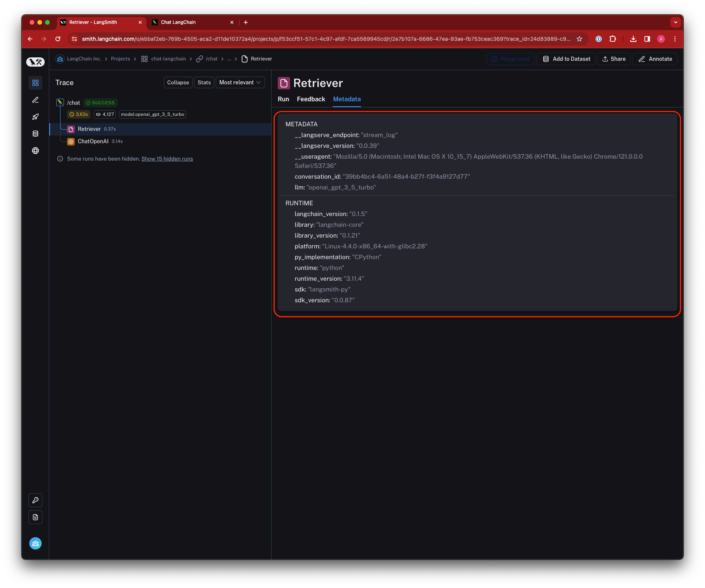The image size is (705, 588).
Task: Go to /chat in the breadcrumb
Action: pos(211,59)
